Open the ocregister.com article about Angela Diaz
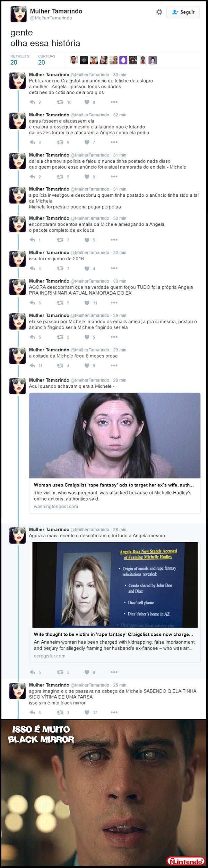 115,602
